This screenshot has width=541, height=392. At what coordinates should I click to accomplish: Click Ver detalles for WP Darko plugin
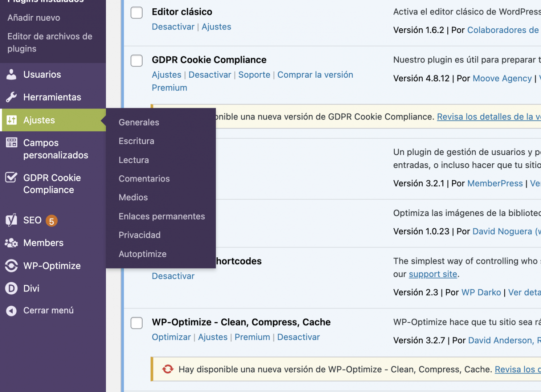coord(525,292)
